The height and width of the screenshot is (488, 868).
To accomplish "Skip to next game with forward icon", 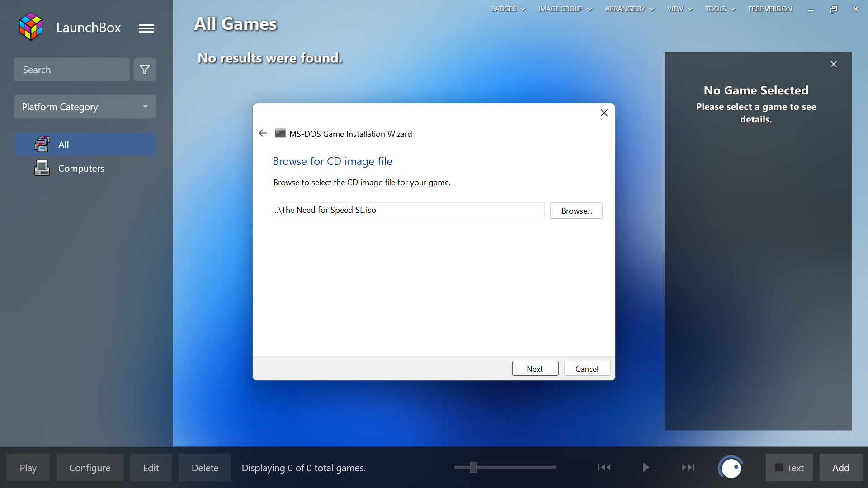I will [x=689, y=468].
